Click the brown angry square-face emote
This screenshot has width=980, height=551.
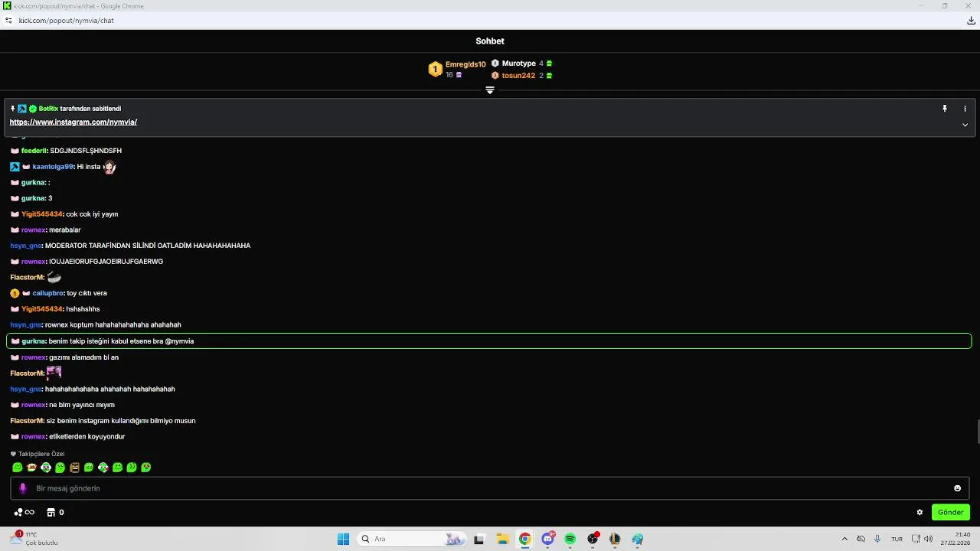pos(74,468)
